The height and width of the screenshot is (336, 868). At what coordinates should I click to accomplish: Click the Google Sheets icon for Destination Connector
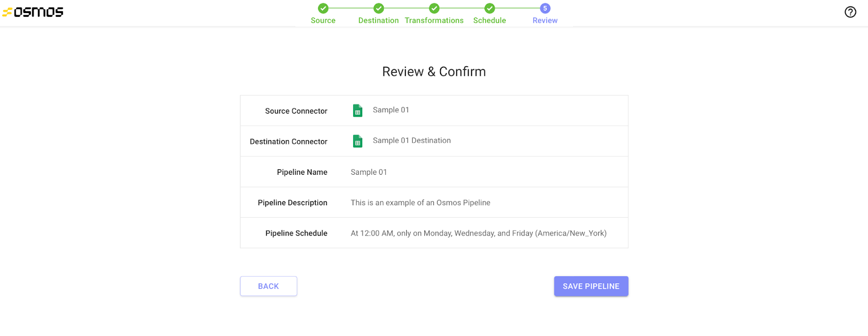[358, 141]
